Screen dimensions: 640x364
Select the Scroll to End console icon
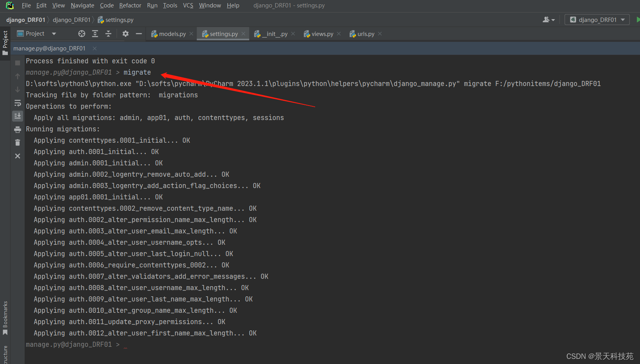click(x=17, y=116)
